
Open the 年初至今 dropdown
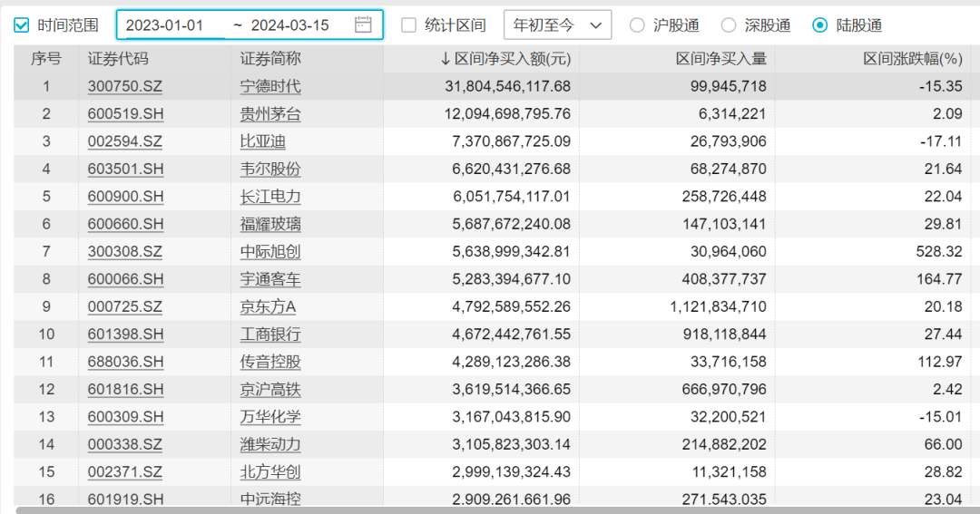(x=557, y=25)
